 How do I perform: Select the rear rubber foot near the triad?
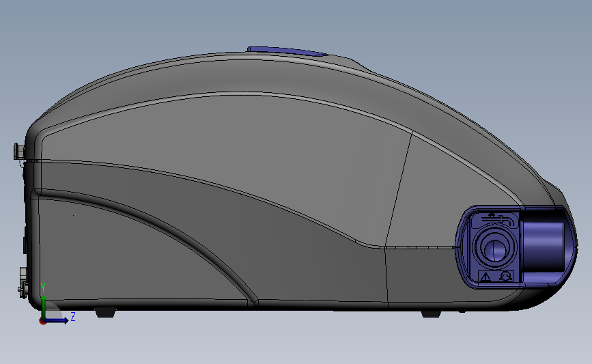tap(105, 312)
